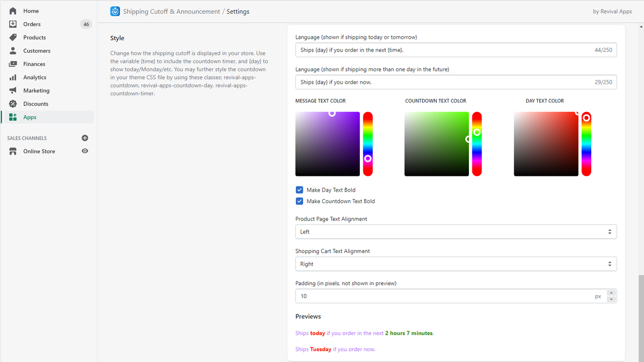Add a sales channel with plus icon
The width and height of the screenshot is (644, 362).
tap(85, 138)
